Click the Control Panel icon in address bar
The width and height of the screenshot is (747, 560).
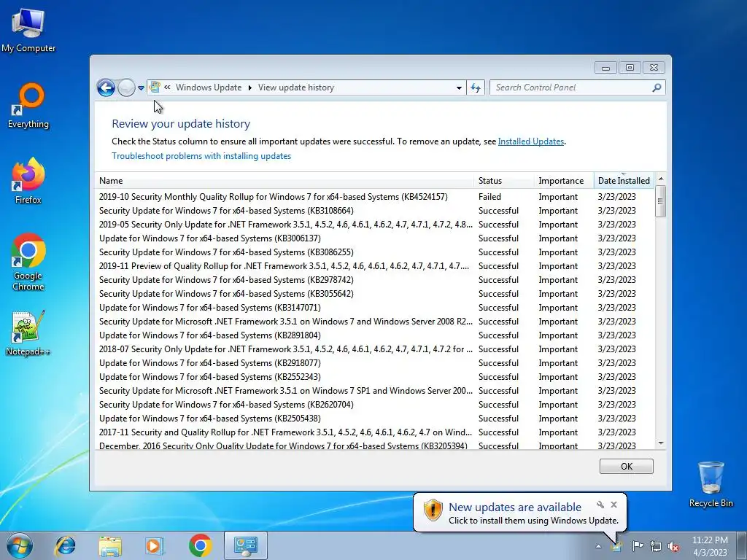pyautogui.click(x=155, y=87)
